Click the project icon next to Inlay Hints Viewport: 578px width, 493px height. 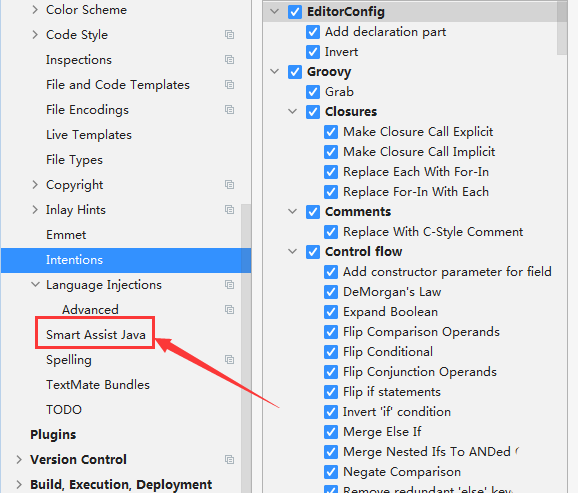pyautogui.click(x=229, y=210)
